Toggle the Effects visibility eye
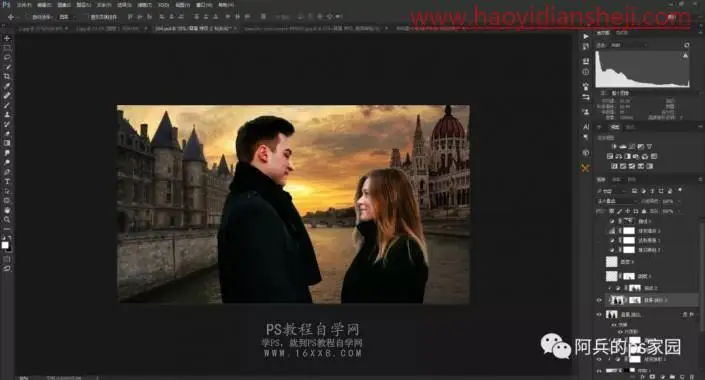The width and height of the screenshot is (705, 380). pos(614,325)
